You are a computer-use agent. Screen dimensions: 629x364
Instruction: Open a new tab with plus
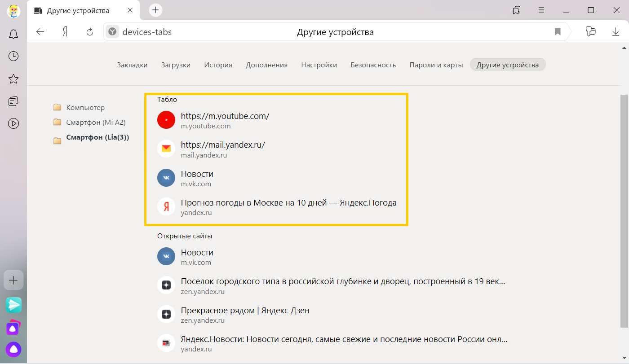tap(155, 10)
